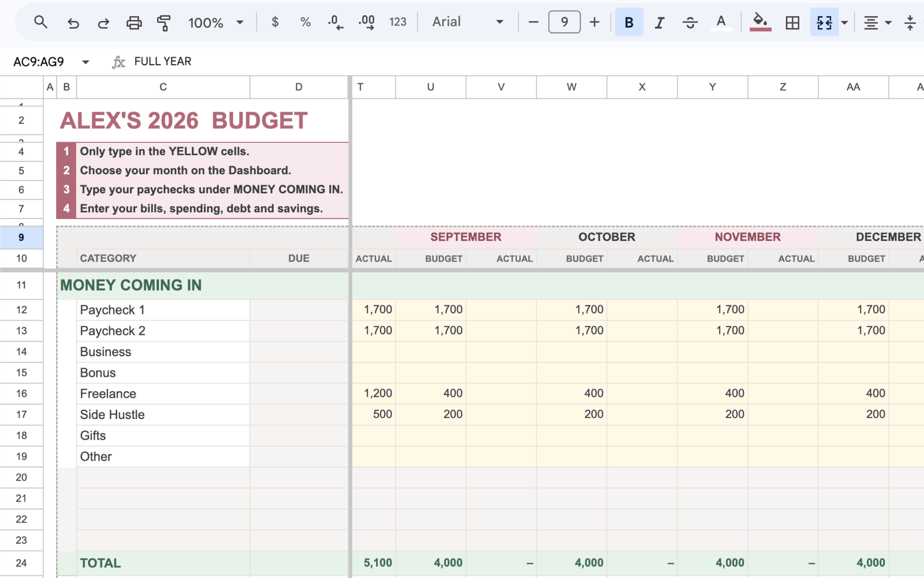The height and width of the screenshot is (578, 924).
Task: Expand merge cells options arrow
Action: (844, 23)
